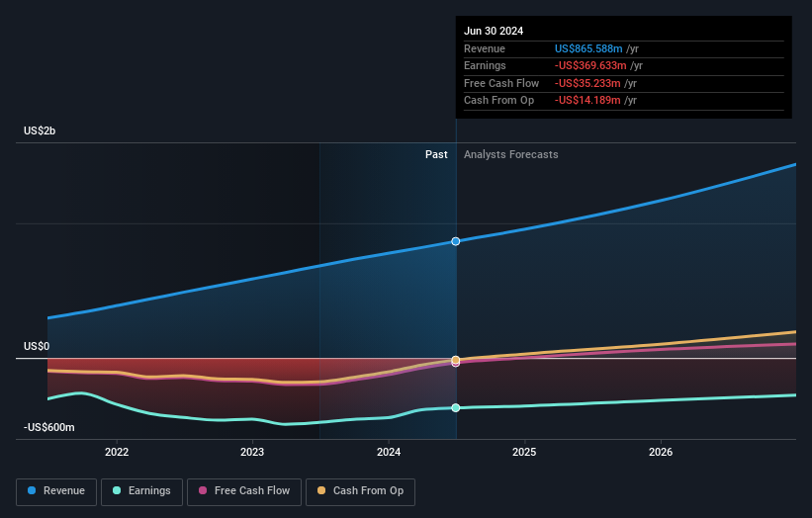
Task: Click the Free Cash Flow label in tooltip
Action: click(x=501, y=83)
